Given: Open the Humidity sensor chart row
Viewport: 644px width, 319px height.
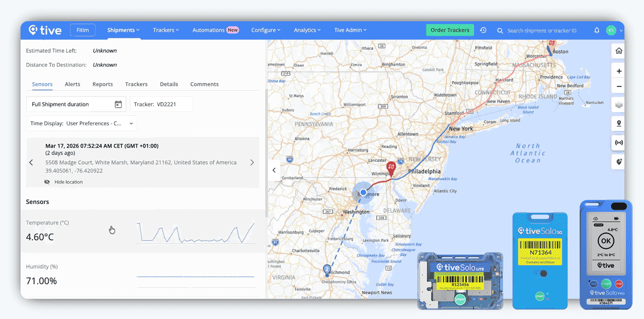Looking at the screenshot, I should (143, 275).
